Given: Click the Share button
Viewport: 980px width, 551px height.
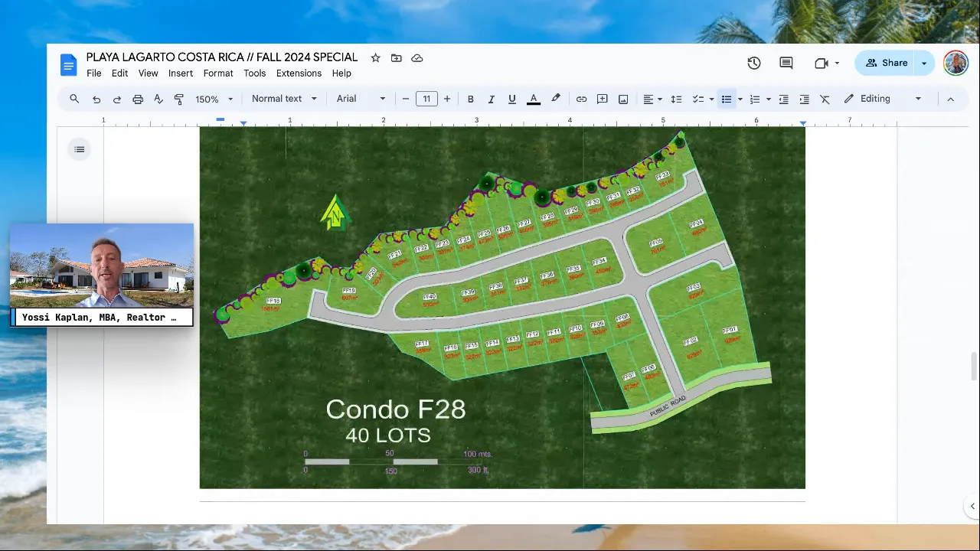Looking at the screenshot, I should pos(886,64).
